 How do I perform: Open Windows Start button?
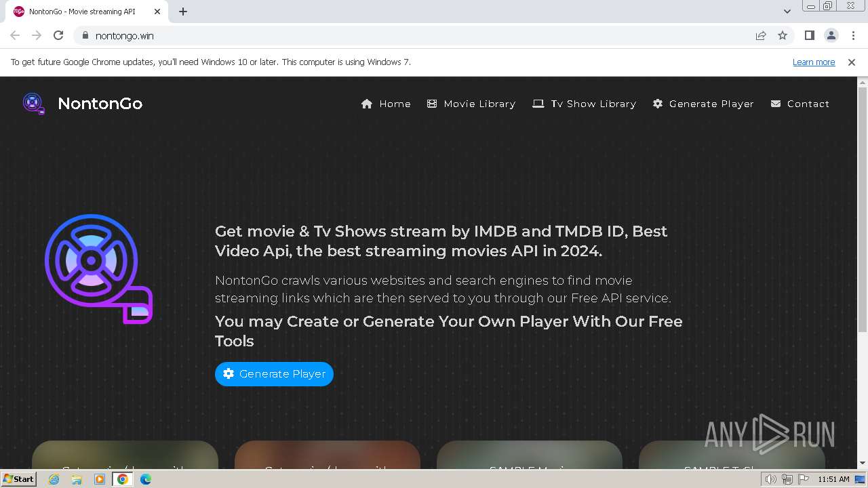pyautogui.click(x=19, y=479)
